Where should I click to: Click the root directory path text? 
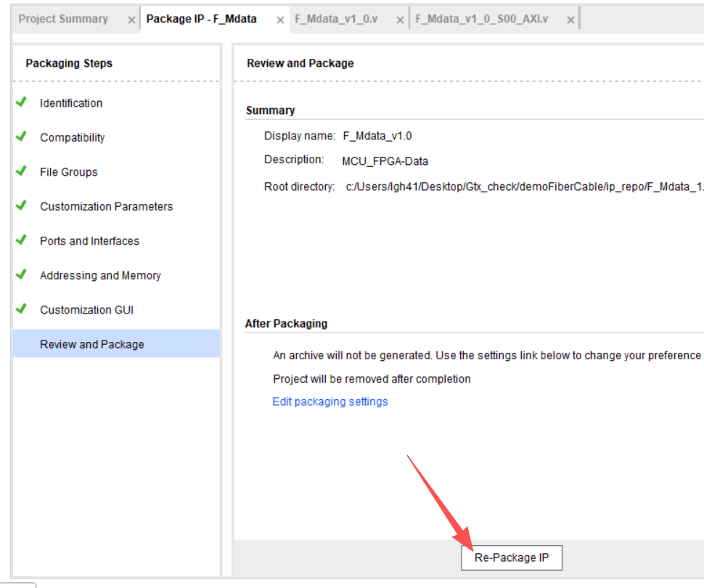tap(524, 187)
